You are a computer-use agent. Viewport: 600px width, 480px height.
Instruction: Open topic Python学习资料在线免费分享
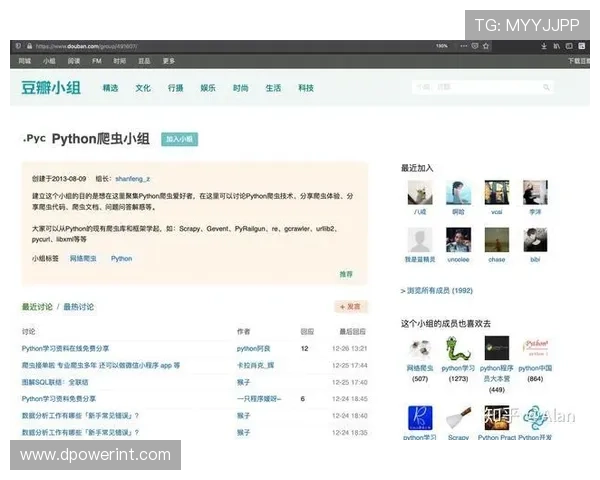[65, 348]
